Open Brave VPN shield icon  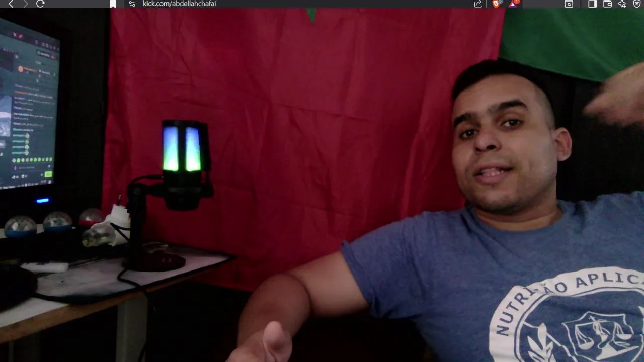637,4
